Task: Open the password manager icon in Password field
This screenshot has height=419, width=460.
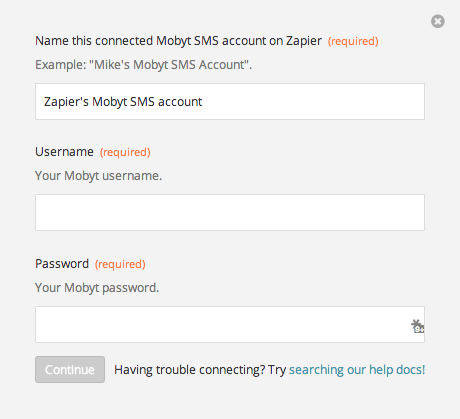Action: (417, 326)
